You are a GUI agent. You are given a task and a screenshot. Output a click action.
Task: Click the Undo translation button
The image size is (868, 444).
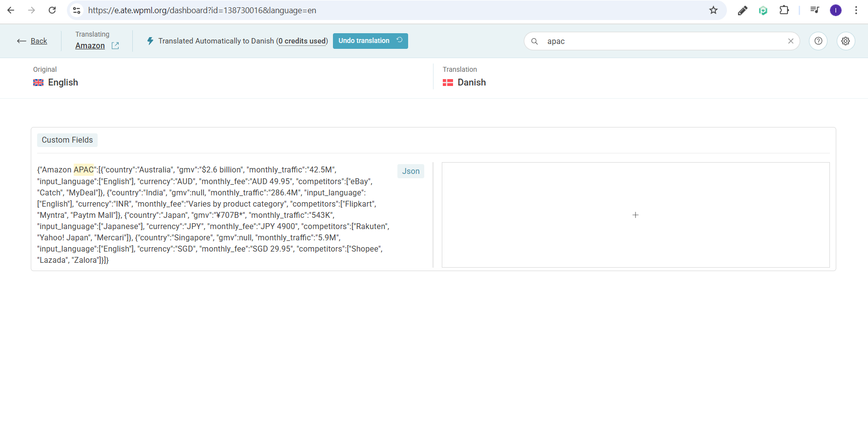coord(371,41)
